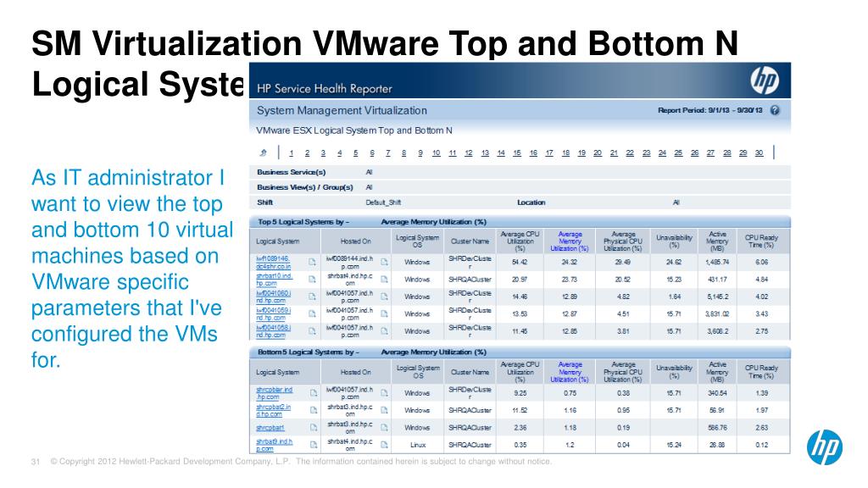Jump to day 20 in date navigation
The height and width of the screenshot is (488, 868).
[598, 153]
